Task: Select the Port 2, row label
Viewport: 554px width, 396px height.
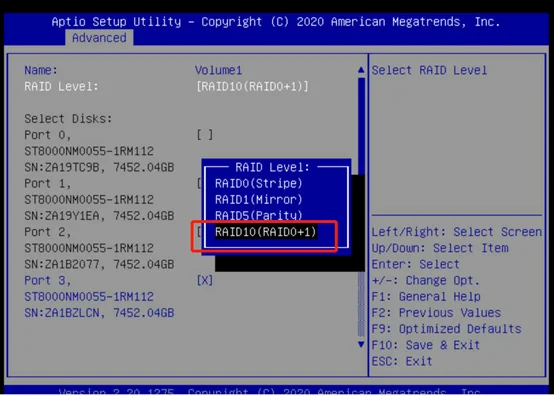Action: click(x=48, y=232)
